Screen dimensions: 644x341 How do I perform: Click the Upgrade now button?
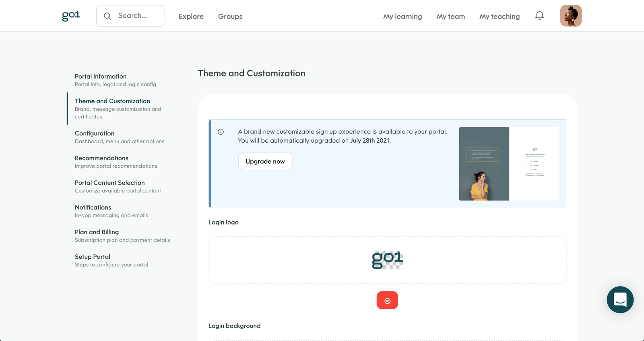pyautogui.click(x=265, y=161)
